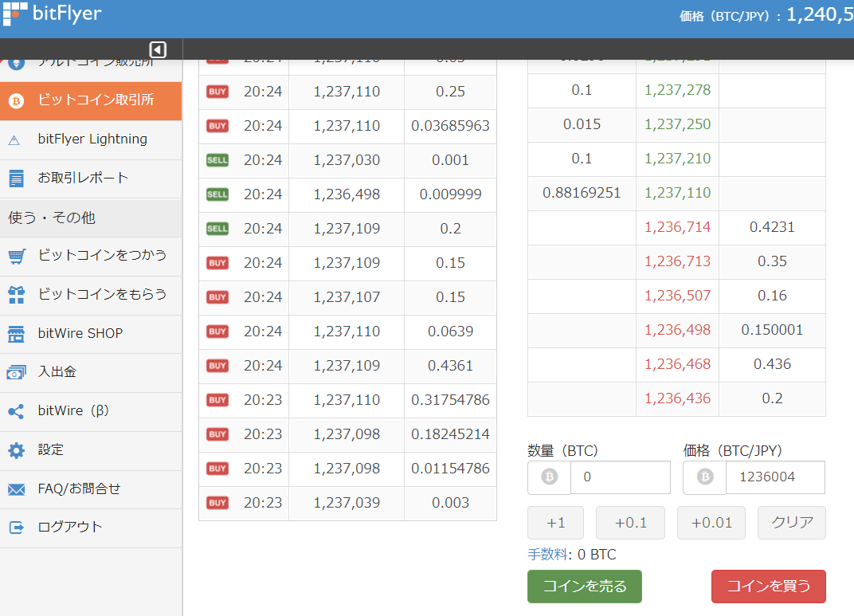Image resolution: width=854 pixels, height=616 pixels.
Task: Click the bitFlyer Lightning triangle icon
Action: point(14,140)
